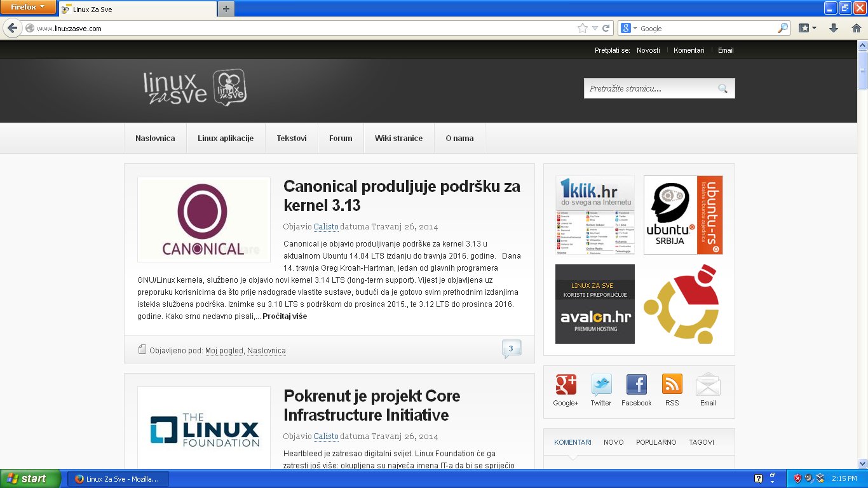Click in the Pretražite stranicu search field

click(648, 88)
